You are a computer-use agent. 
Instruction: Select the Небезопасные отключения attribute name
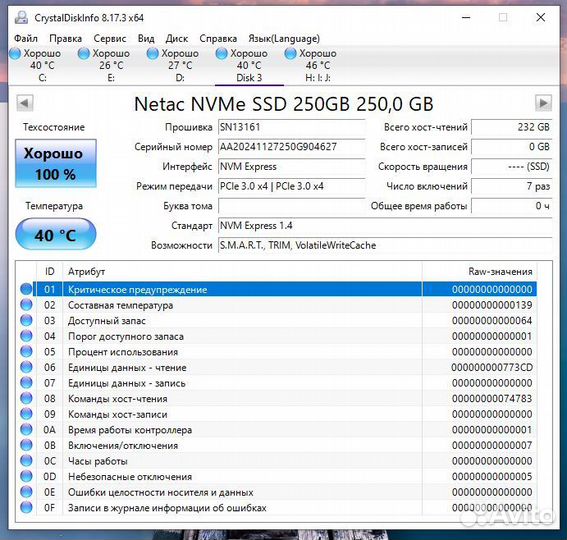pyautogui.click(x=130, y=476)
